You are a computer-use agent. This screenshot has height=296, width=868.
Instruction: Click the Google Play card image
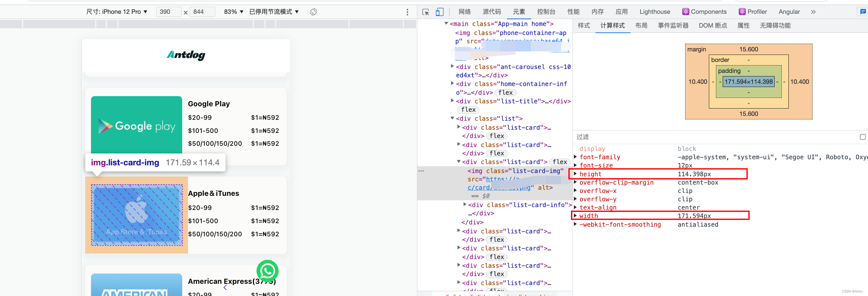pos(136,125)
